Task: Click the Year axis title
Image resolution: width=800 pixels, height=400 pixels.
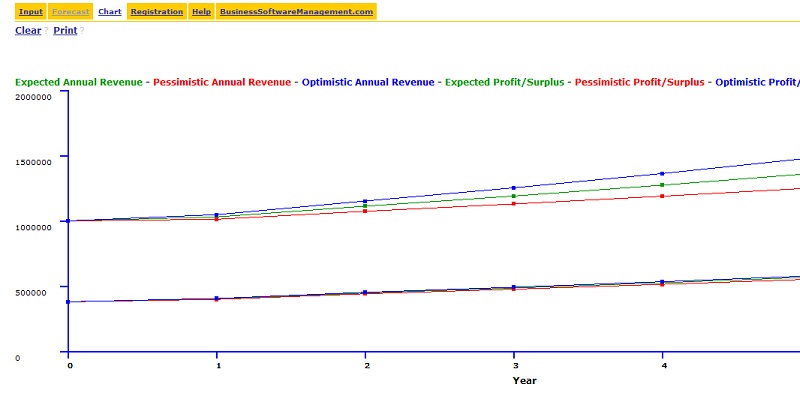Action: click(524, 380)
